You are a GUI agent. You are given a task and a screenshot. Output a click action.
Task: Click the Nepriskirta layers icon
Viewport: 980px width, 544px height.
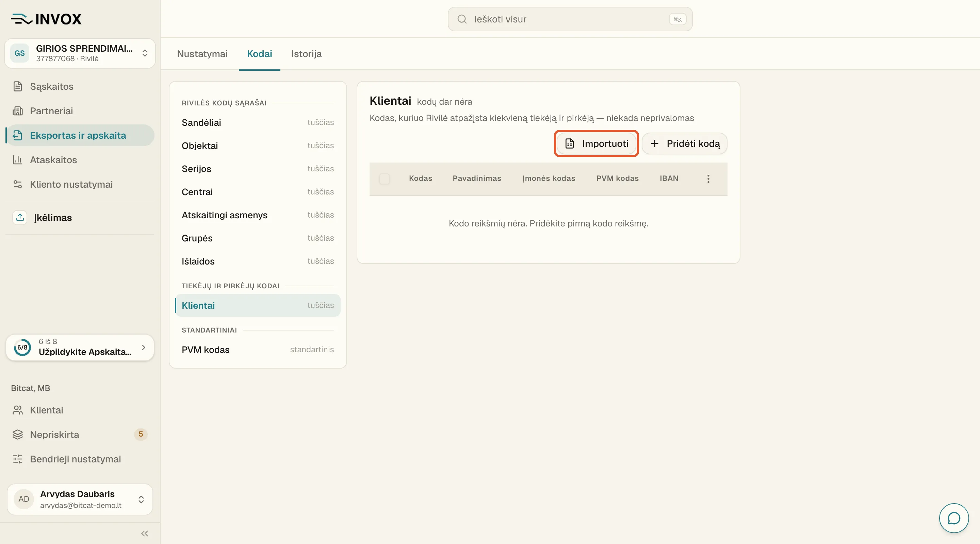click(17, 435)
